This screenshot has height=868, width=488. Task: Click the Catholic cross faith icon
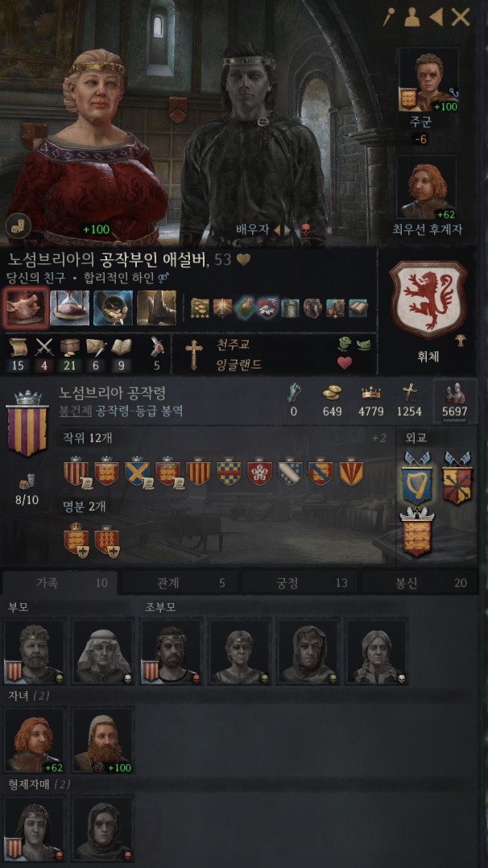(x=193, y=353)
